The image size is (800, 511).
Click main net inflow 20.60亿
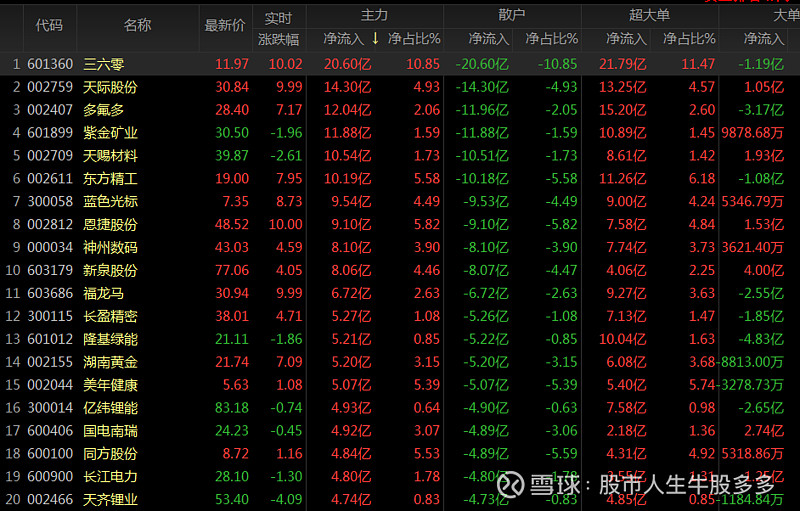coord(347,64)
